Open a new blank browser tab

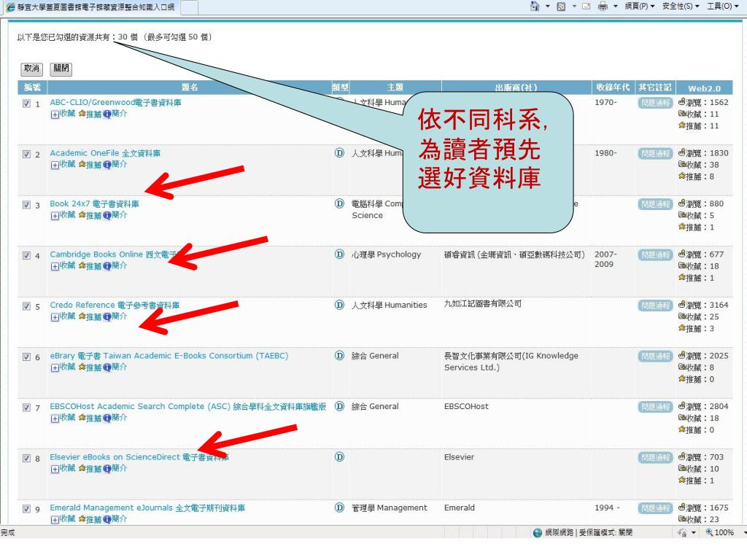click(x=190, y=7)
